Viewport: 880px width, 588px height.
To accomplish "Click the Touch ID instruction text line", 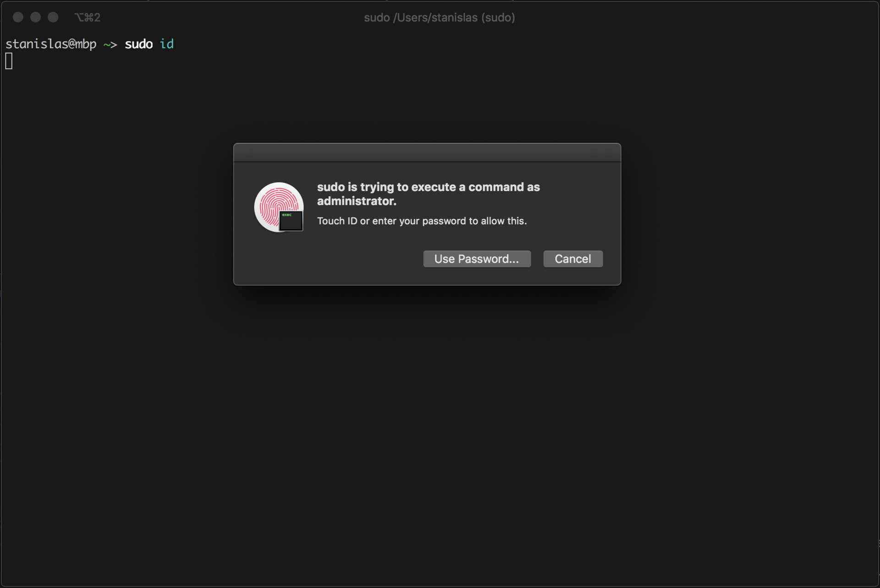I will click(x=421, y=221).
